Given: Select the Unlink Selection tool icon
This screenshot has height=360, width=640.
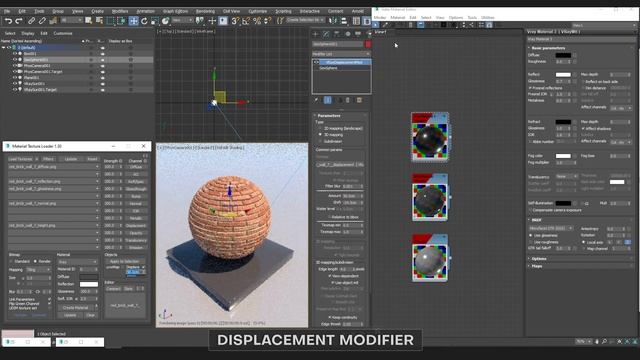Looking at the screenshot, I should pyautogui.click(x=42, y=20).
